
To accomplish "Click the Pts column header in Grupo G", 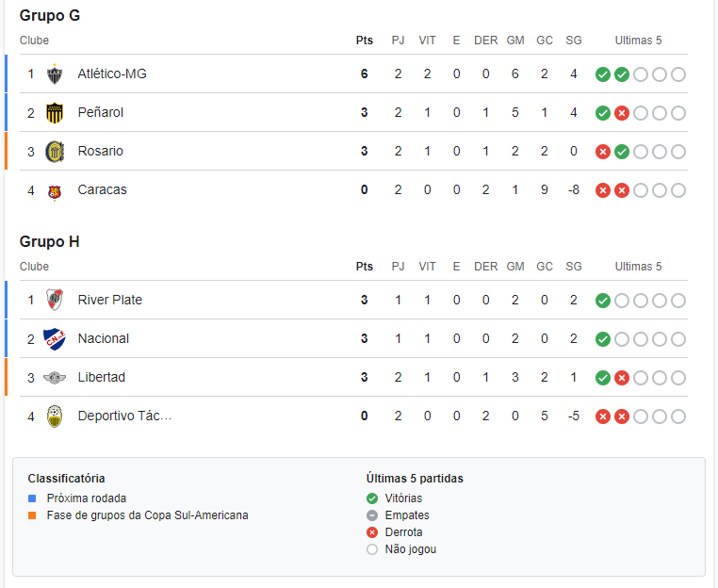I will pyautogui.click(x=365, y=41).
